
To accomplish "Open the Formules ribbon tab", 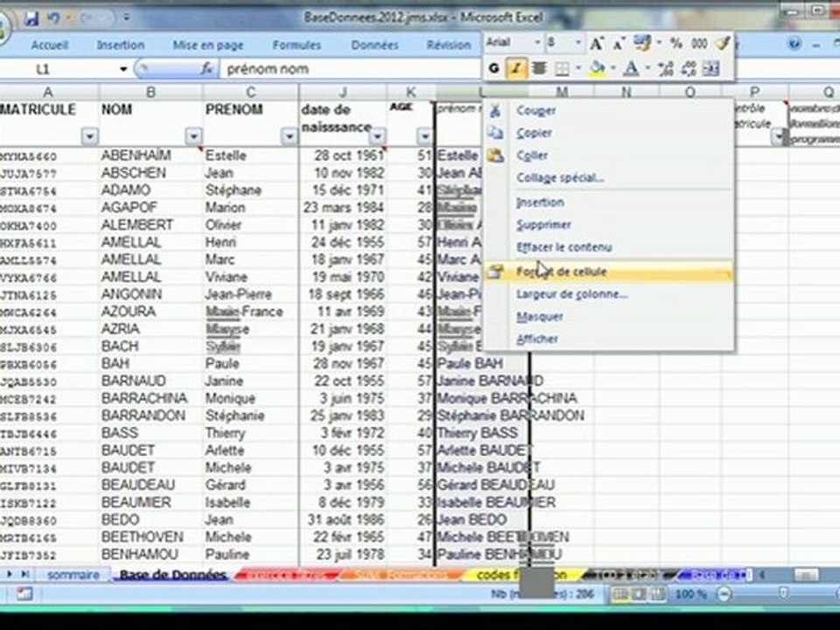I will (297, 45).
